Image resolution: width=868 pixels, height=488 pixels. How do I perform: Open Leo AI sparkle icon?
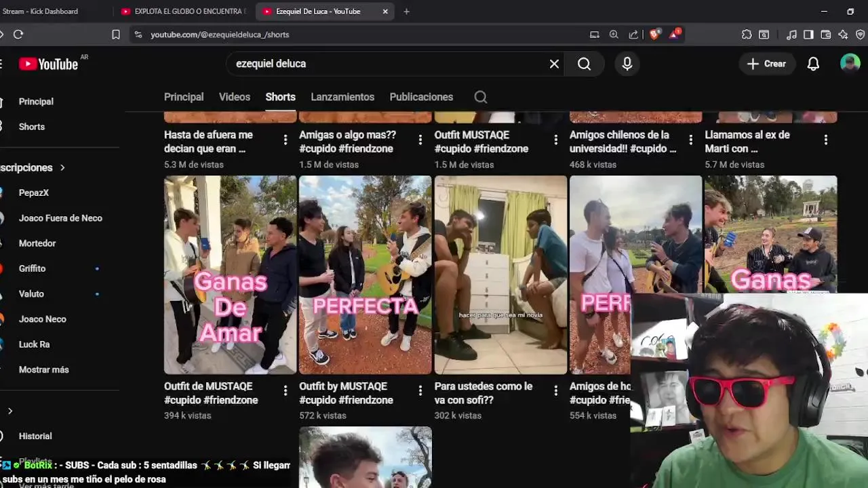tap(843, 35)
